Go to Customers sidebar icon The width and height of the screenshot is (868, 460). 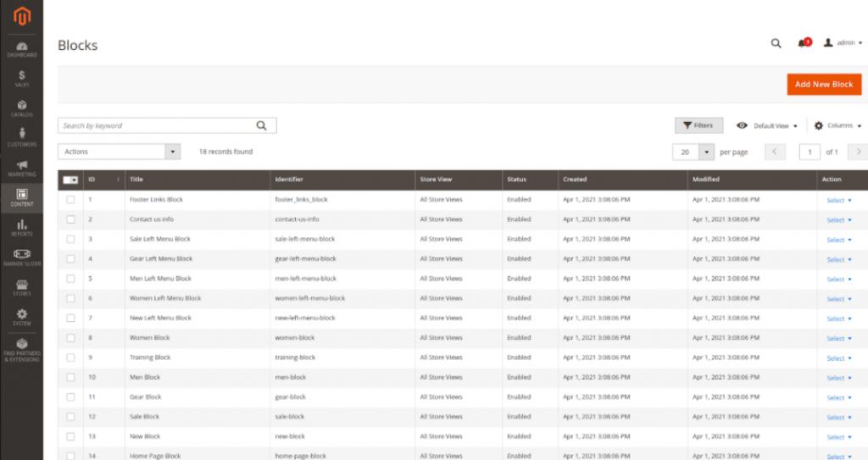point(21,137)
